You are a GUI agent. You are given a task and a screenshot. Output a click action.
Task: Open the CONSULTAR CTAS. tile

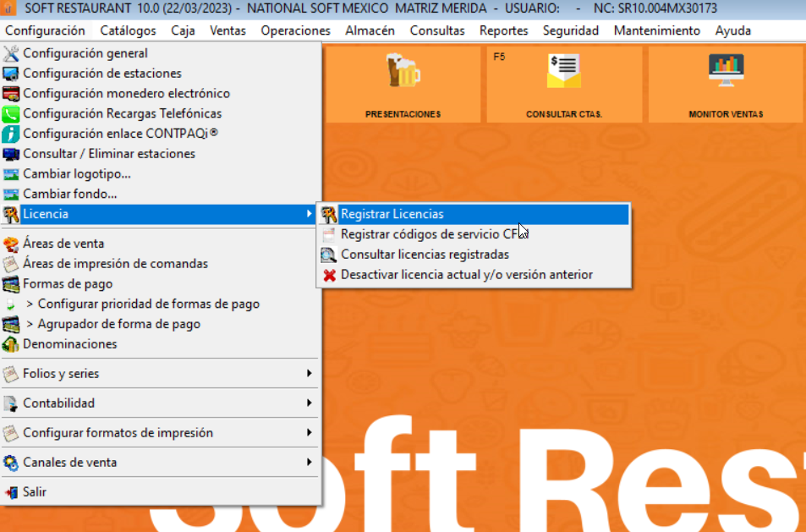coord(564,85)
